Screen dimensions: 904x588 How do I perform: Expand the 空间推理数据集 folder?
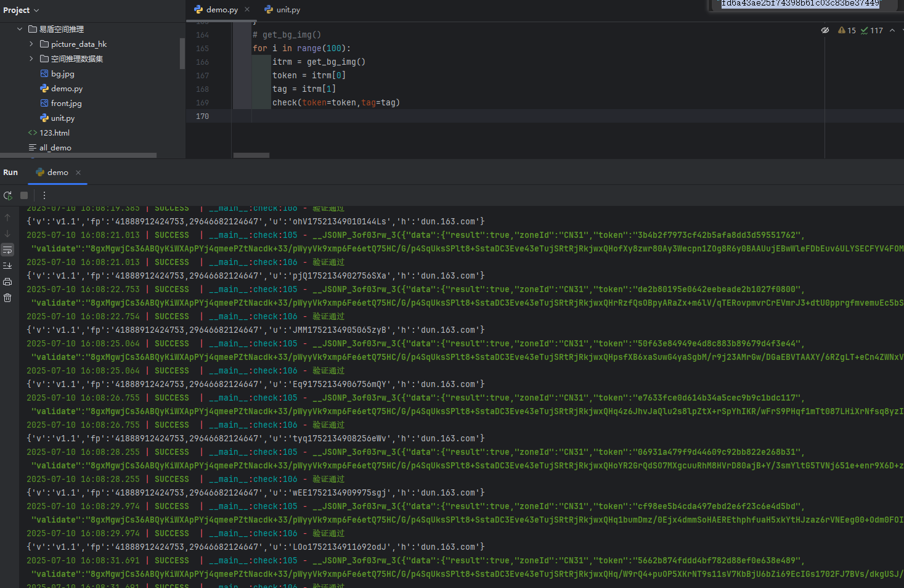click(31, 59)
